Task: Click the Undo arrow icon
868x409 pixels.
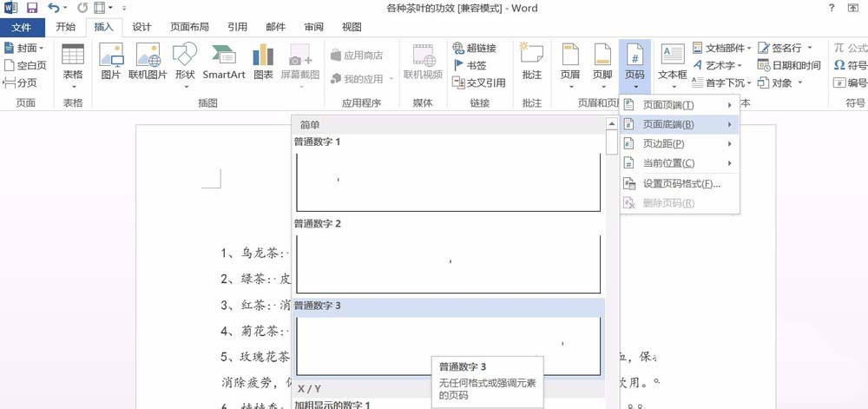Action: pyautogui.click(x=53, y=8)
